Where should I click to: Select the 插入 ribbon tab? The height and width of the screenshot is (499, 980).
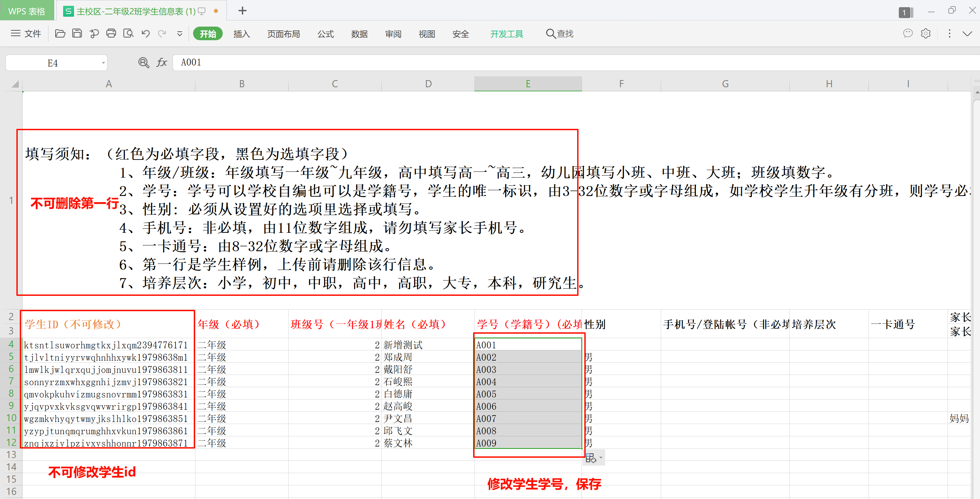242,34
